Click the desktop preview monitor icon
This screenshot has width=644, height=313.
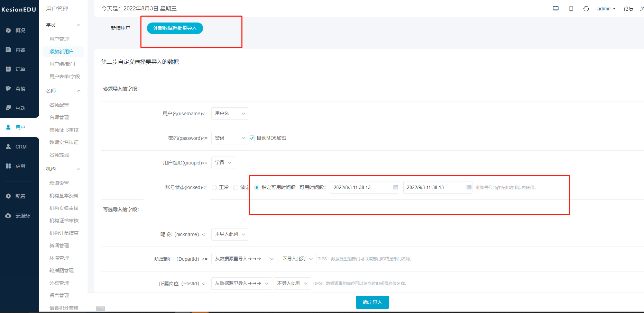click(x=555, y=8)
